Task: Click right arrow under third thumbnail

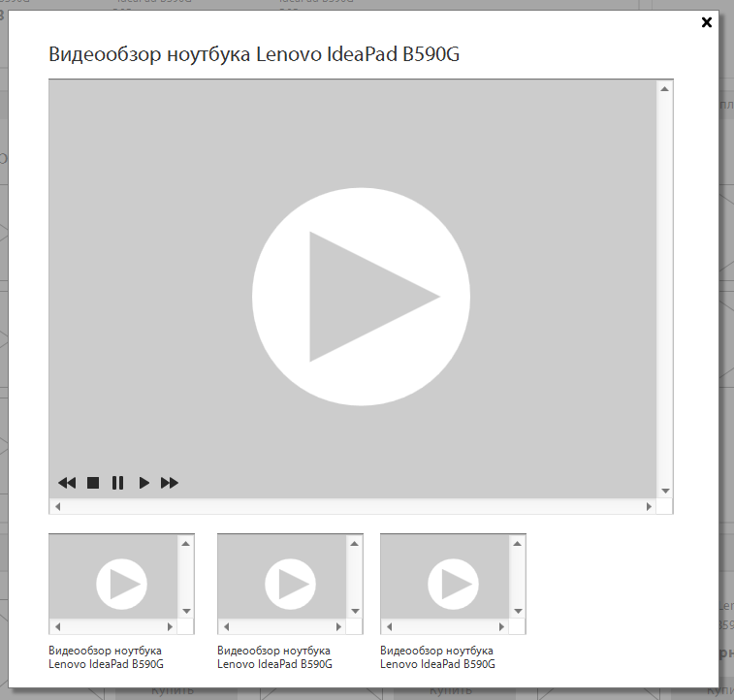Action: [501, 626]
